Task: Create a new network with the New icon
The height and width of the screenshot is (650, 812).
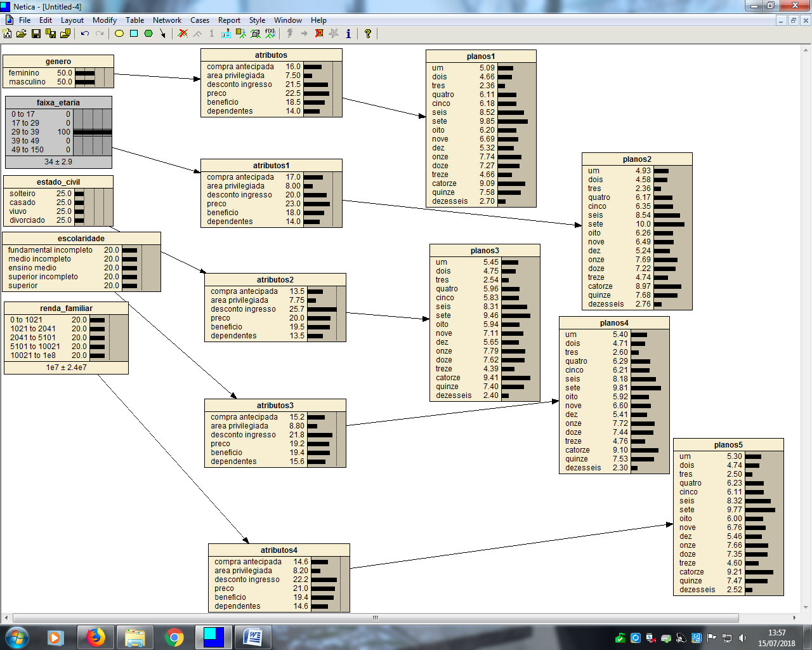Action: [8, 34]
